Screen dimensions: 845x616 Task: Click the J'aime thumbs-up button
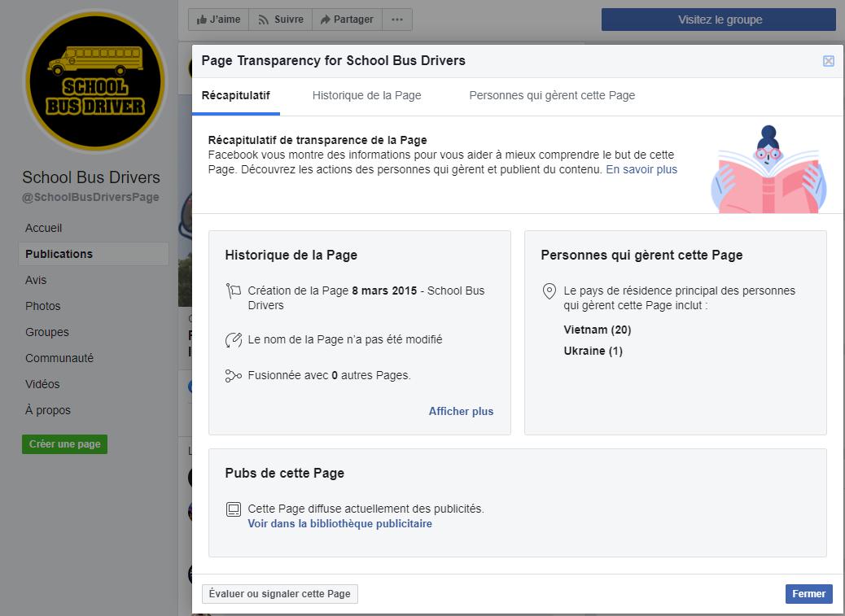tap(218, 20)
